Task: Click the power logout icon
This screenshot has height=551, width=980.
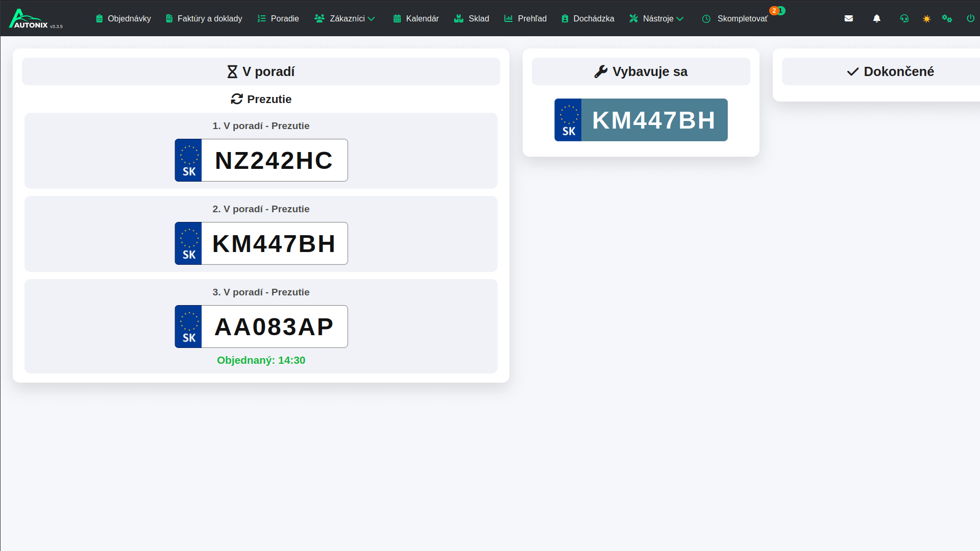Action: tap(970, 18)
